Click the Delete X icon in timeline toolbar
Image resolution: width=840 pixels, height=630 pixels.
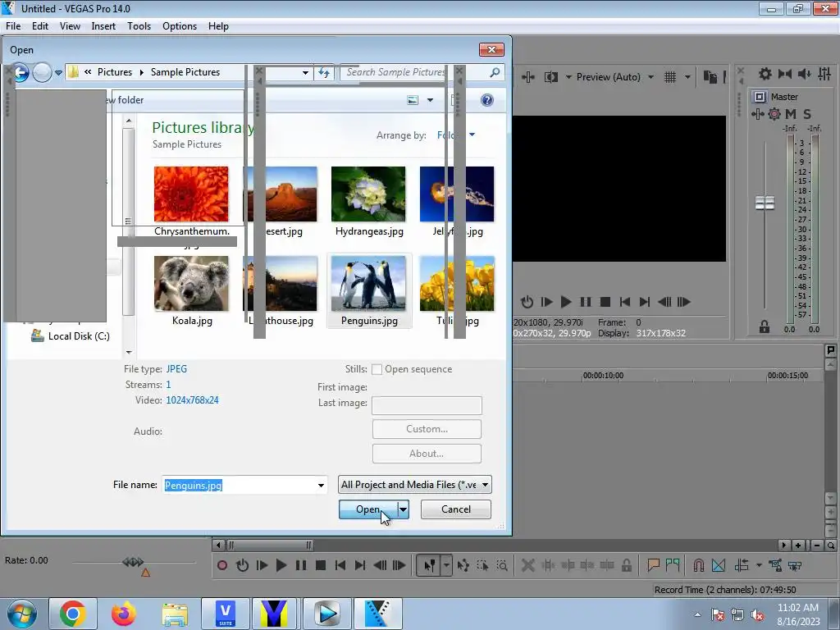pyautogui.click(x=527, y=565)
